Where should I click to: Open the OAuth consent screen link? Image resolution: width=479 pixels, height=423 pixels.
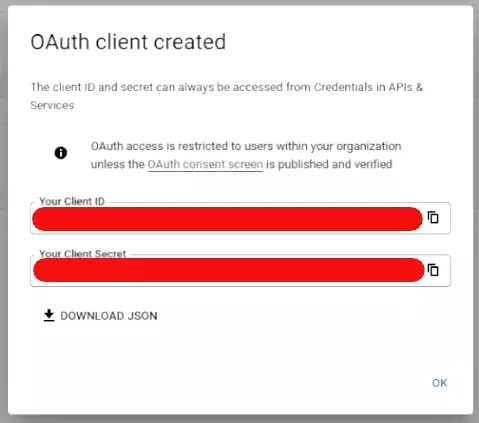point(205,164)
